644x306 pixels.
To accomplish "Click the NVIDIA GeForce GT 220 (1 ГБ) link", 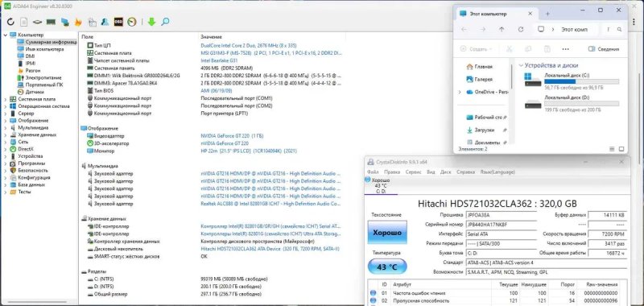I will coord(232,135).
